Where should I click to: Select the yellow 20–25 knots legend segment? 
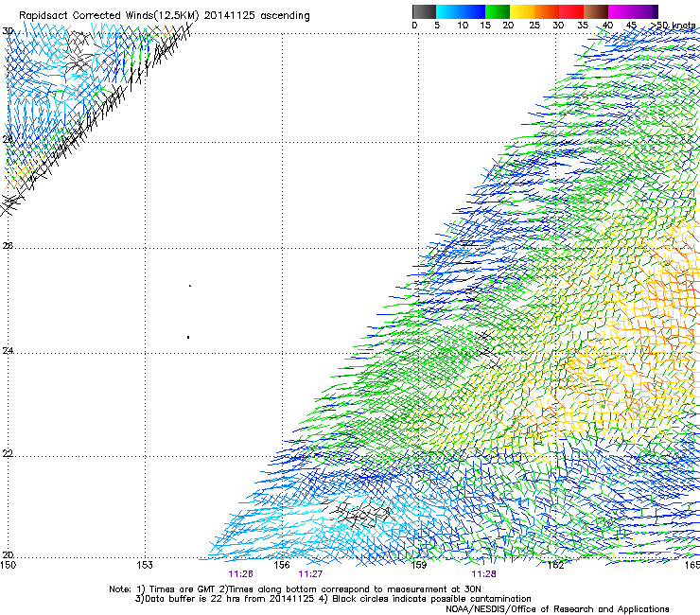522,11
